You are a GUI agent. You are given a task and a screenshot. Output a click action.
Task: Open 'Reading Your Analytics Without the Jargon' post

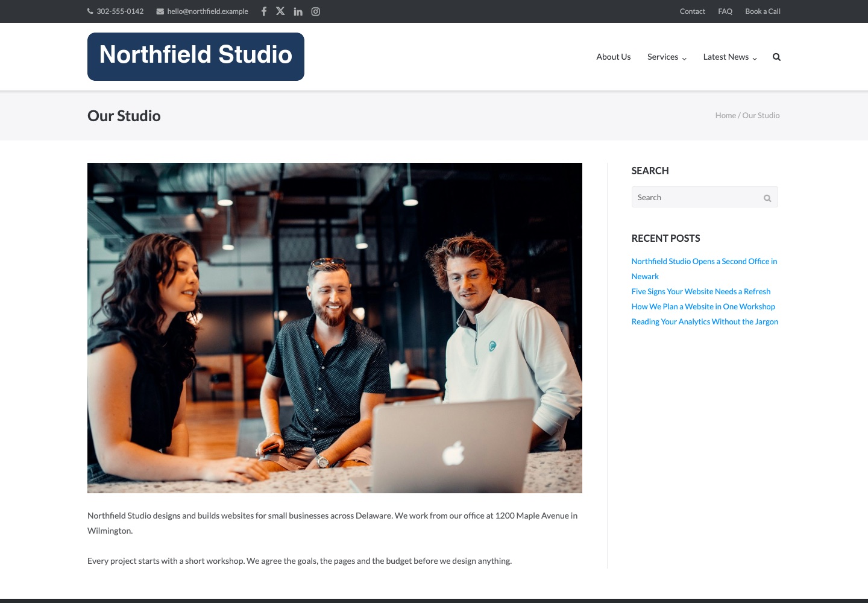(705, 321)
